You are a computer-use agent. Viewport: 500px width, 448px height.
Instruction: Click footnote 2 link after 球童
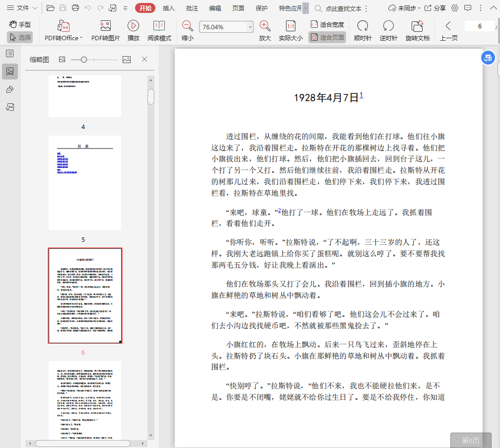pos(280,211)
